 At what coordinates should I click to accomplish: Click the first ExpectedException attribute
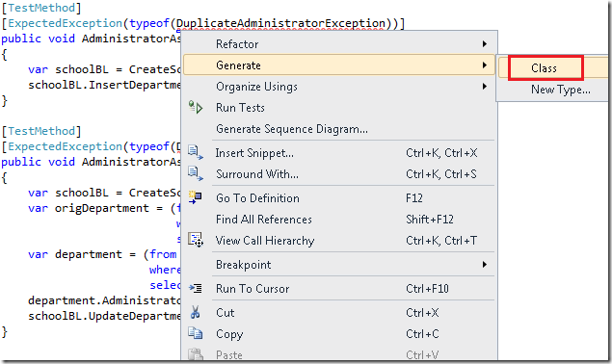(65, 23)
